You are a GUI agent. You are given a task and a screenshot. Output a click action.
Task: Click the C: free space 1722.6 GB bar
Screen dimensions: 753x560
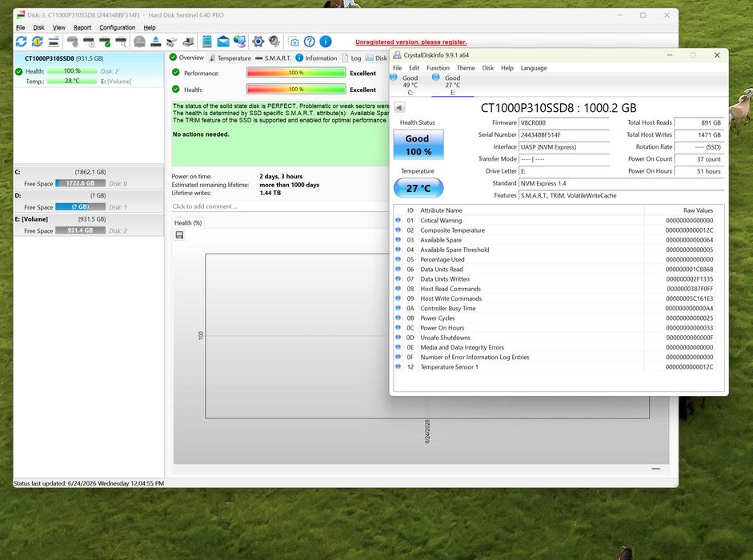[x=80, y=183]
